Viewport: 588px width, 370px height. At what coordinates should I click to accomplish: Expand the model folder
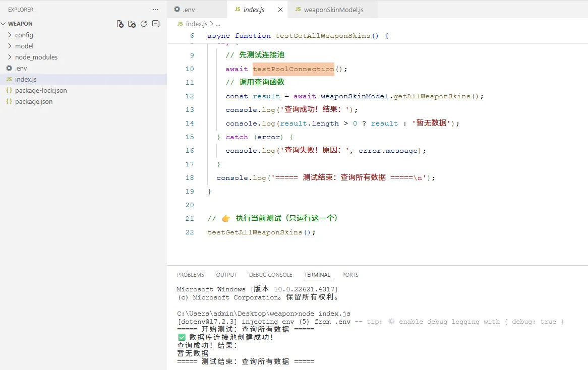pos(10,46)
